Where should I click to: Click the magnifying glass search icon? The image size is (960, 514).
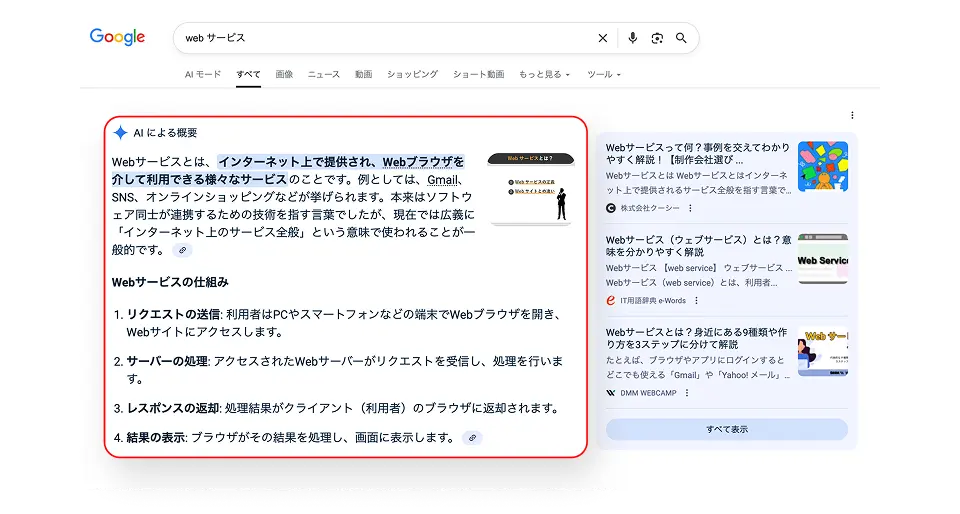(x=681, y=38)
